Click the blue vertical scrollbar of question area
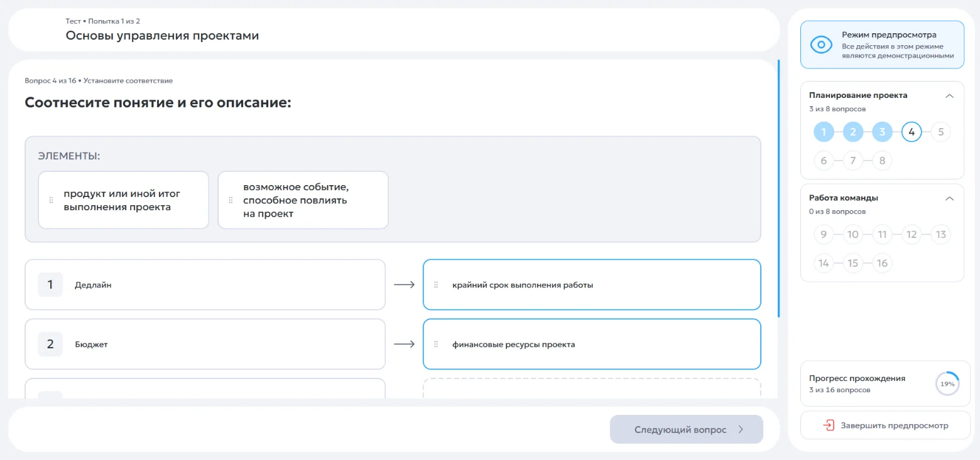Viewport: 980px width, 460px height. (x=778, y=188)
